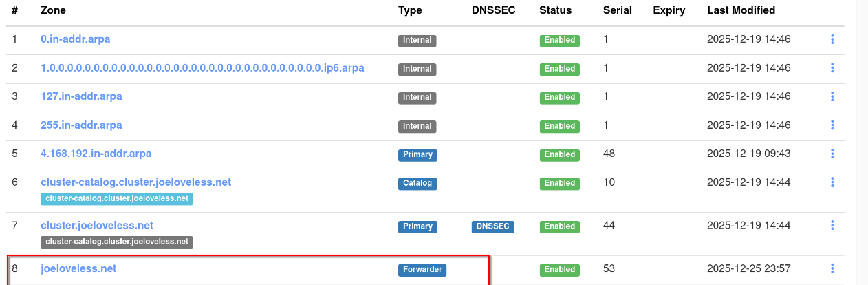Open the cluster.joeloveless.net zone
The image size is (868, 285).
point(96,226)
